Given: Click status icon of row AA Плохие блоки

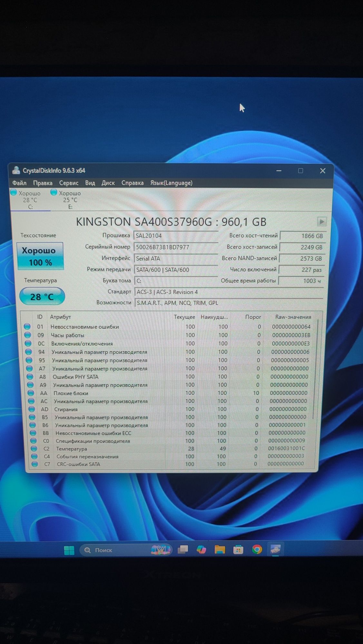Looking at the screenshot, I should pos(31,393).
